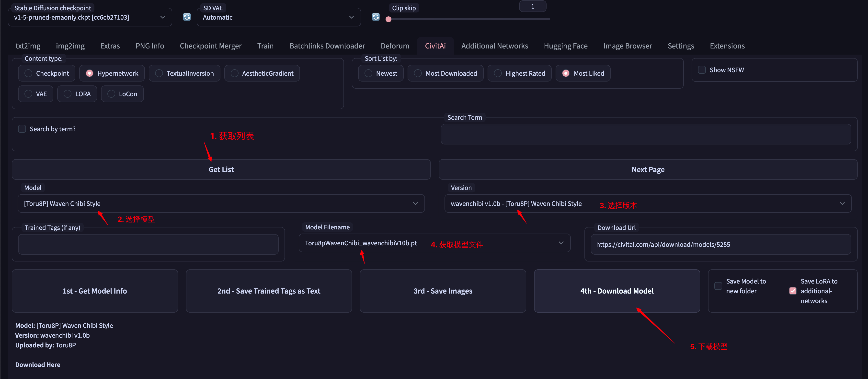
Task: Click the Clip skip number box
Action: click(532, 6)
